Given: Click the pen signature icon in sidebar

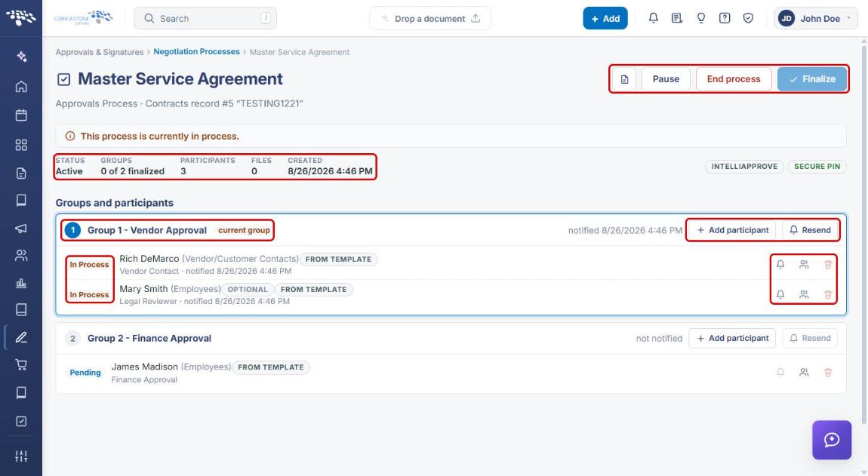Looking at the screenshot, I should click(21, 337).
